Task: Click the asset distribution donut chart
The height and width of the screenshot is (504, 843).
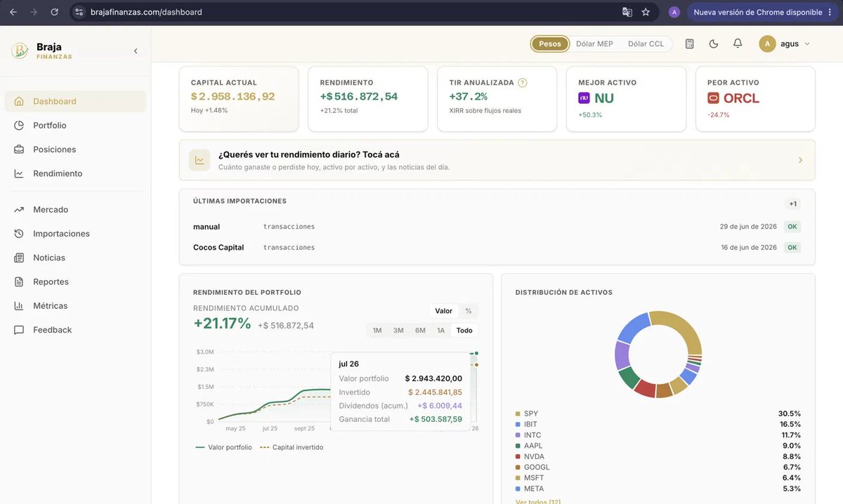Action: pyautogui.click(x=658, y=354)
